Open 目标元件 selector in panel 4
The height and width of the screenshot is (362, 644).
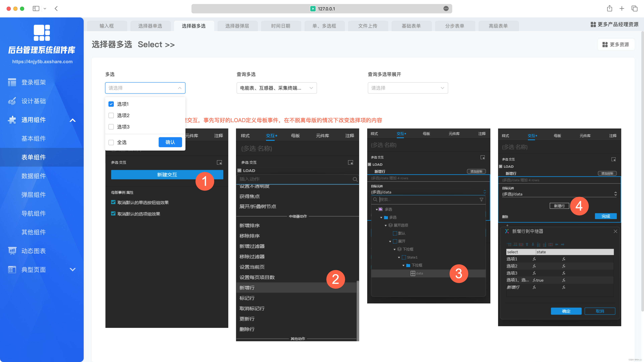coord(559,194)
